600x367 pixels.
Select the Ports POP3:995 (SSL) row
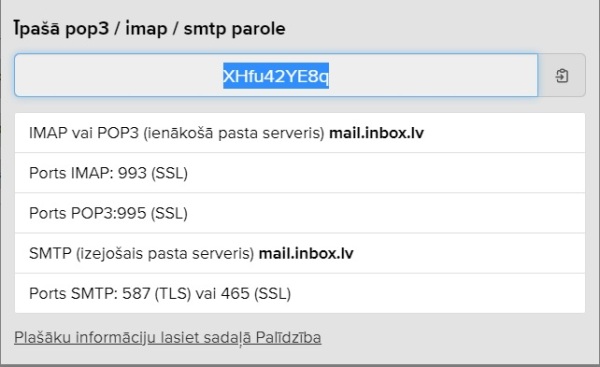300,213
